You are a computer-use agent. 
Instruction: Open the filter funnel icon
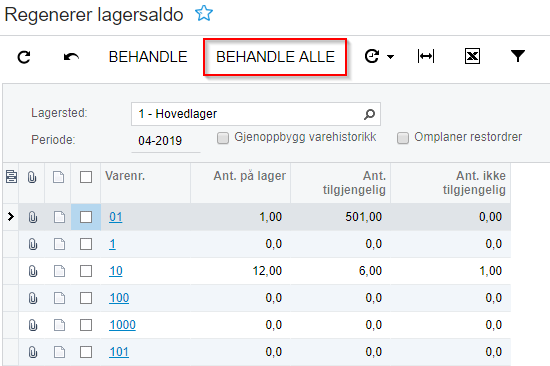point(518,56)
